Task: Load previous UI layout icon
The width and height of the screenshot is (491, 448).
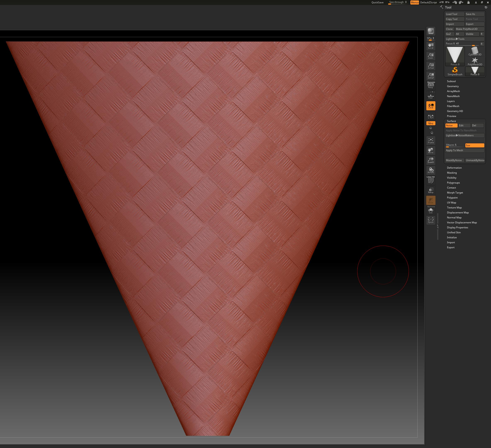Action: (x=455, y=2)
